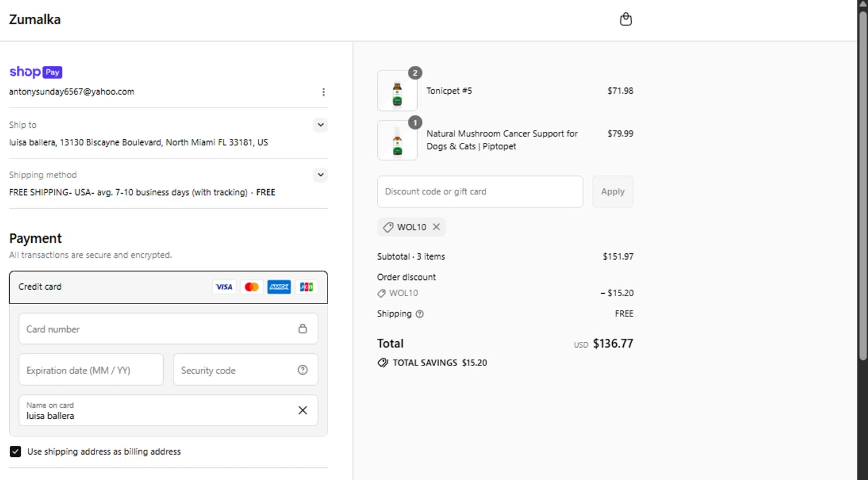Screen dimensions: 868x480
Task: Clear the Name on card field
Action: coord(303,410)
